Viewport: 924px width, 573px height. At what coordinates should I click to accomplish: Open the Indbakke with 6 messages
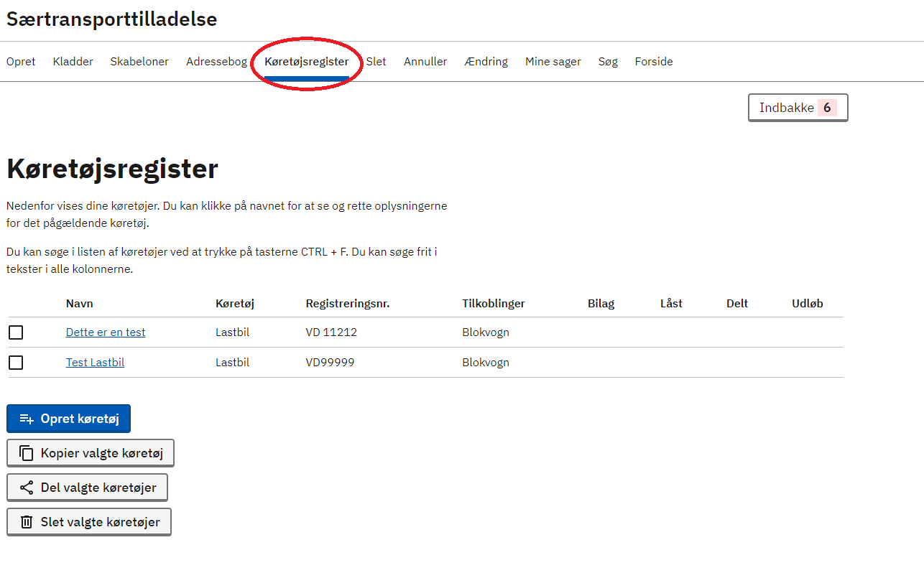point(798,108)
